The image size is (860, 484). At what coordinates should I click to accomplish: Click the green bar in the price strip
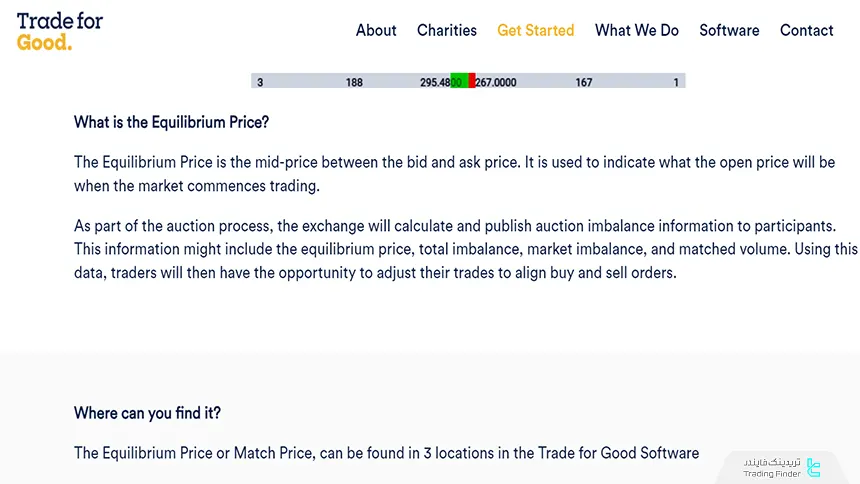coord(461,82)
